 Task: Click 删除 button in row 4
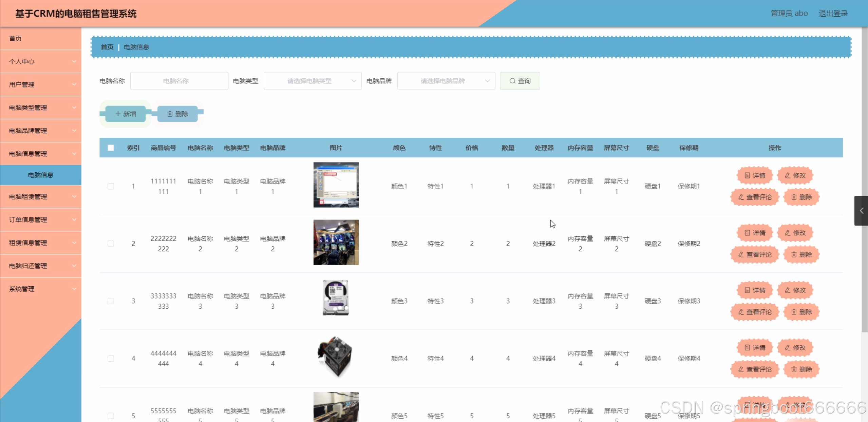point(801,369)
